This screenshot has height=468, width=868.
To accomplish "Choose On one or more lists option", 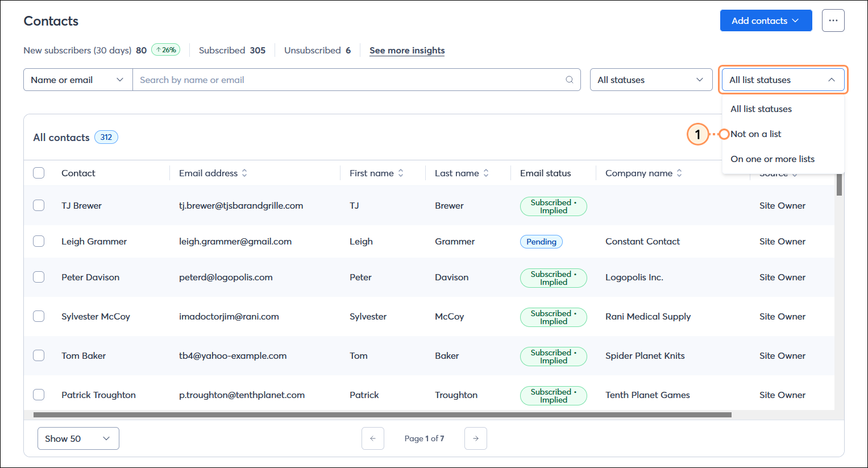I will (771, 159).
